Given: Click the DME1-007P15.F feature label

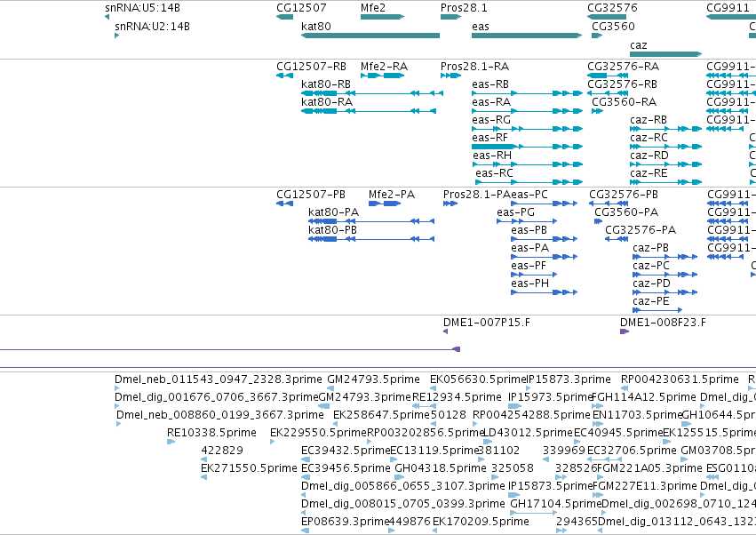Looking at the screenshot, I should 487,323.
